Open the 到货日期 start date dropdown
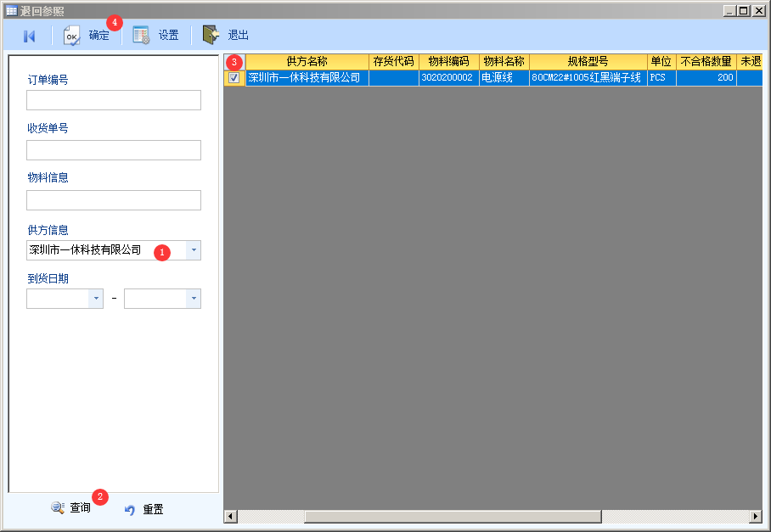 click(96, 299)
